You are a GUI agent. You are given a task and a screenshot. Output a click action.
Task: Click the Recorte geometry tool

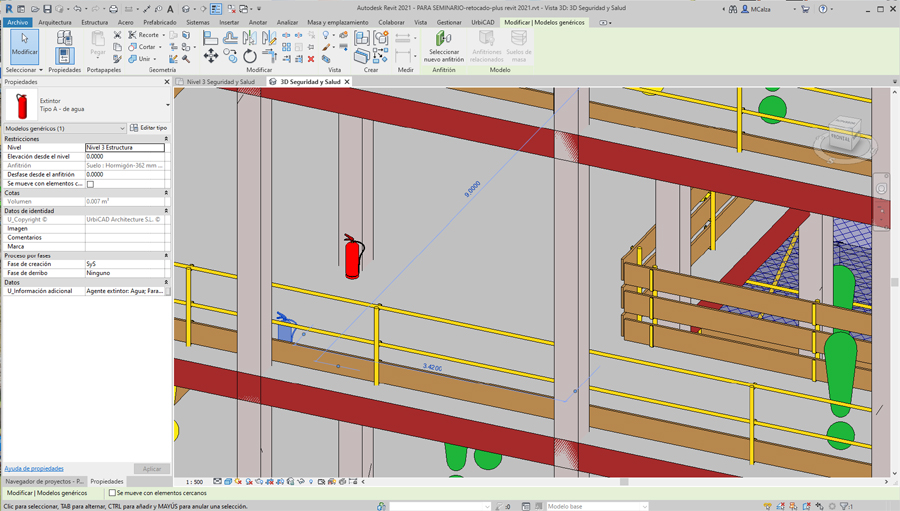(x=142, y=35)
